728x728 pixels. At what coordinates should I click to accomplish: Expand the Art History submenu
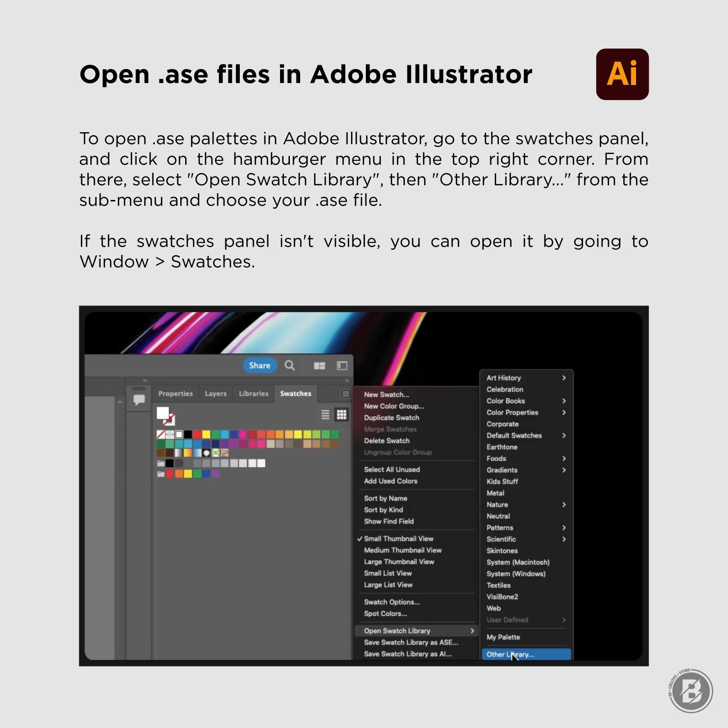[x=526, y=378]
